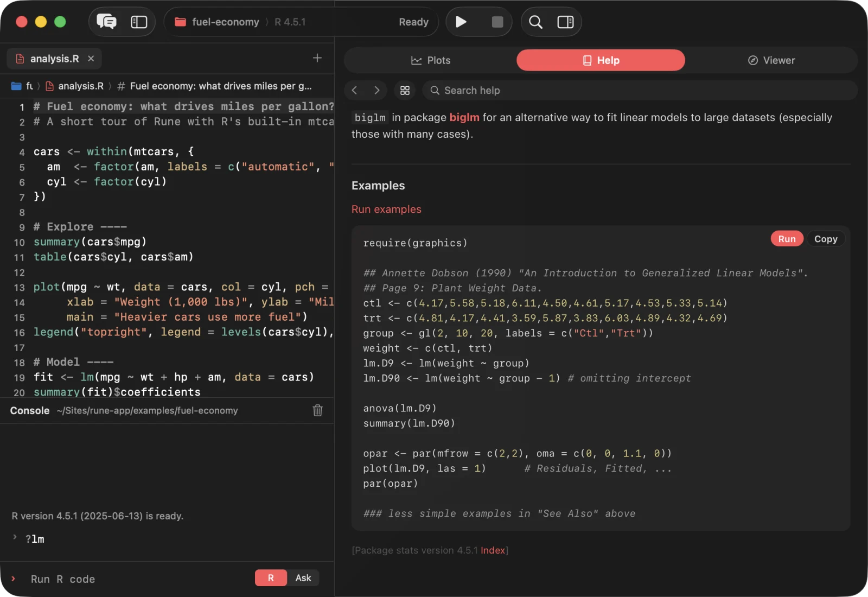The width and height of the screenshot is (868, 597).
Task: Click the Console panel label
Action: (30, 410)
